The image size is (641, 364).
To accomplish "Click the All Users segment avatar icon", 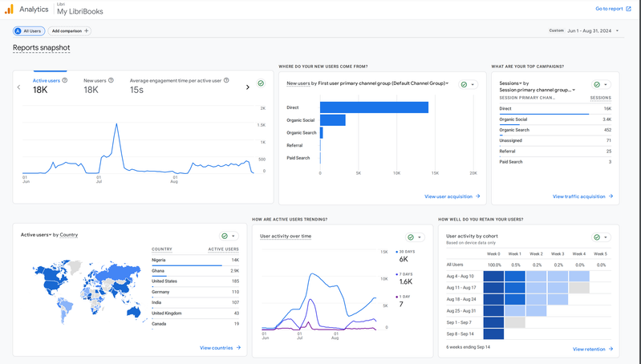I will pyautogui.click(x=18, y=31).
